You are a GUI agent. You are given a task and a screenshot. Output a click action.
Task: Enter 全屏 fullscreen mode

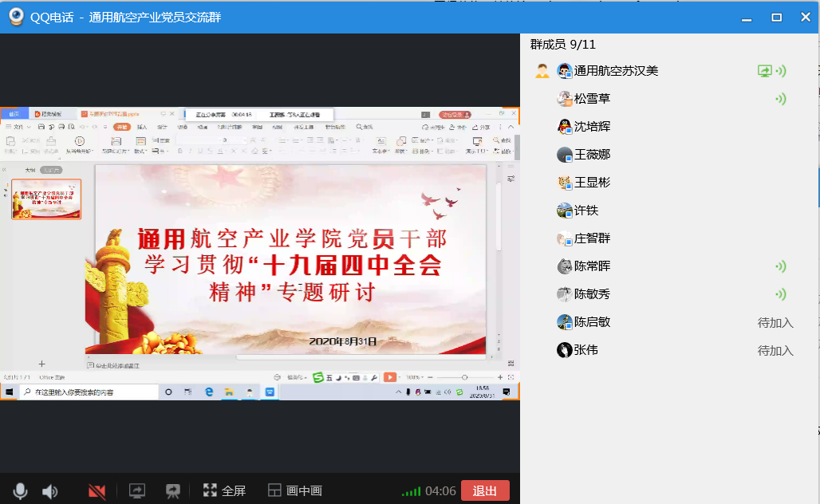[x=224, y=490]
